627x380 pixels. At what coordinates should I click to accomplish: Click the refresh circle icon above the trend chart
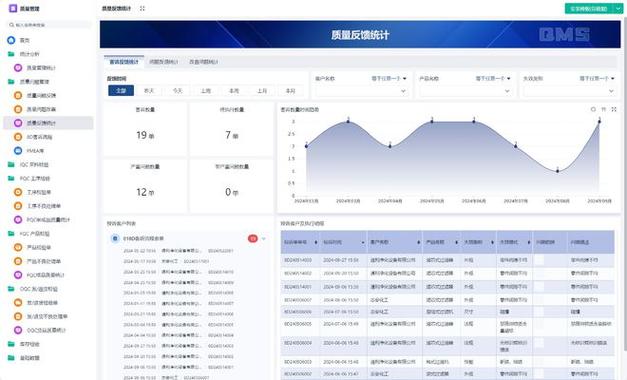pyautogui.click(x=593, y=109)
